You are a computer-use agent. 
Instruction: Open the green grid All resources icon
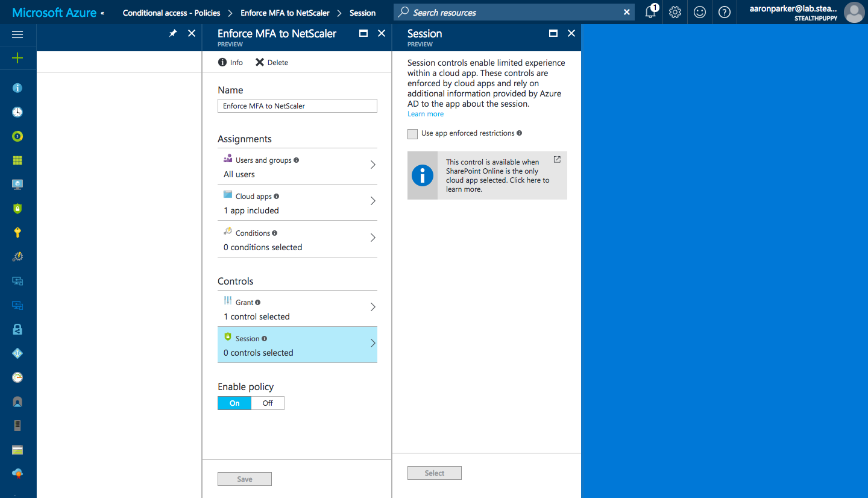(17, 160)
